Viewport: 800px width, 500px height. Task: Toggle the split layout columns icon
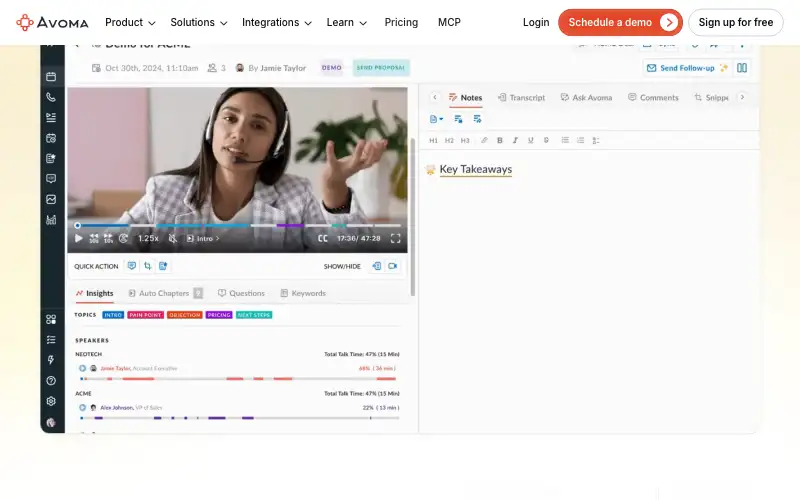[742, 68]
